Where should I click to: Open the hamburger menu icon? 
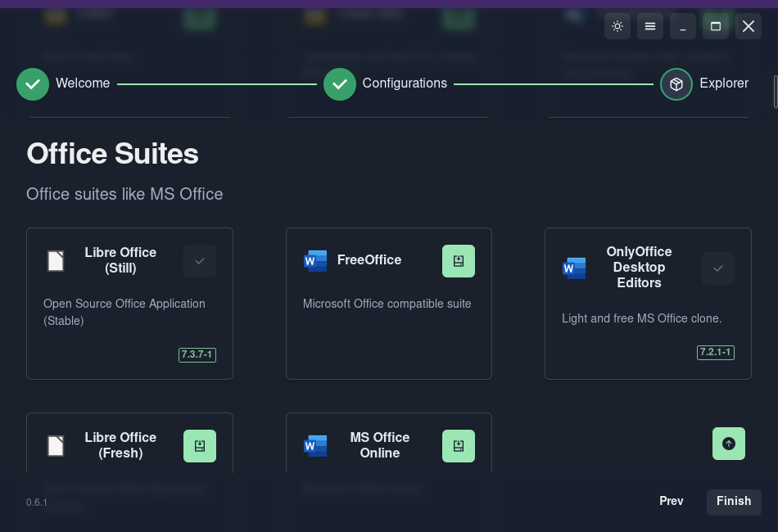click(650, 26)
